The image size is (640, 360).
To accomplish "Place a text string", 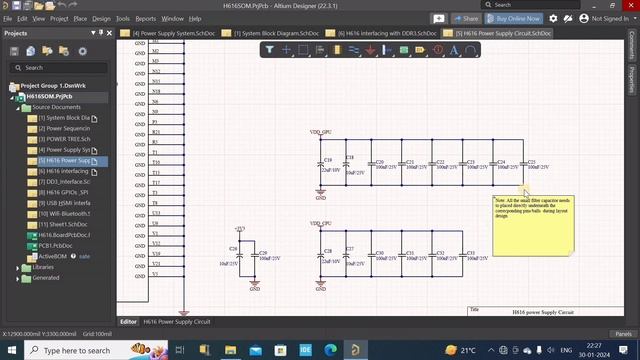I will (453, 50).
